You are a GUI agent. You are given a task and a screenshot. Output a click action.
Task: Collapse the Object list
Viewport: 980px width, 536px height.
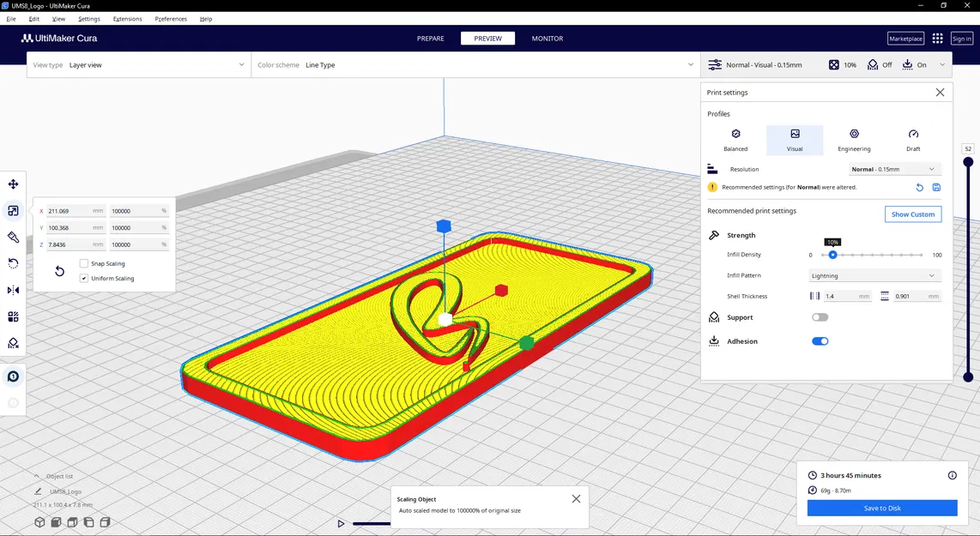tap(36, 476)
